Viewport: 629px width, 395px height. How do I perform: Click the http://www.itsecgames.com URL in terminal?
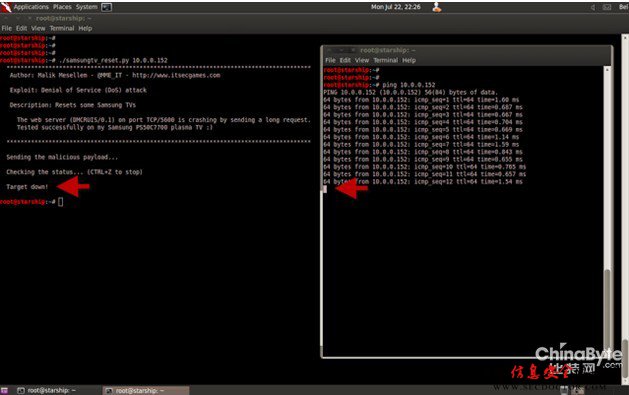tap(176, 75)
